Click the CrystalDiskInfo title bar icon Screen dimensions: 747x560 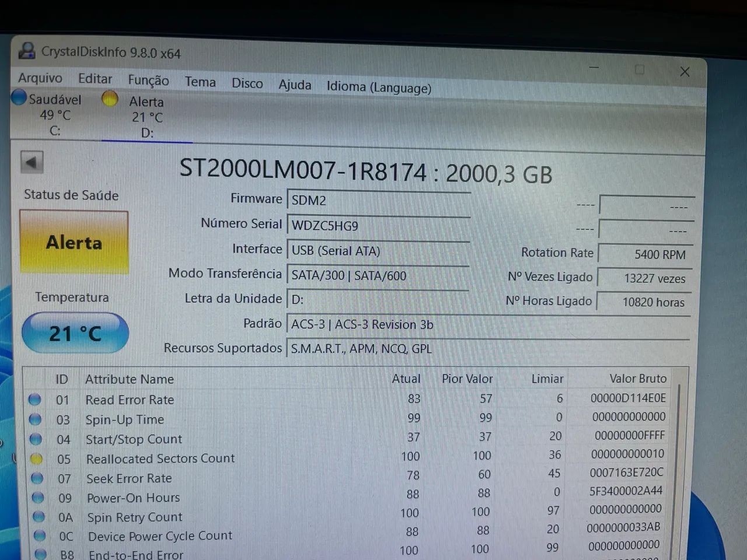[26, 51]
